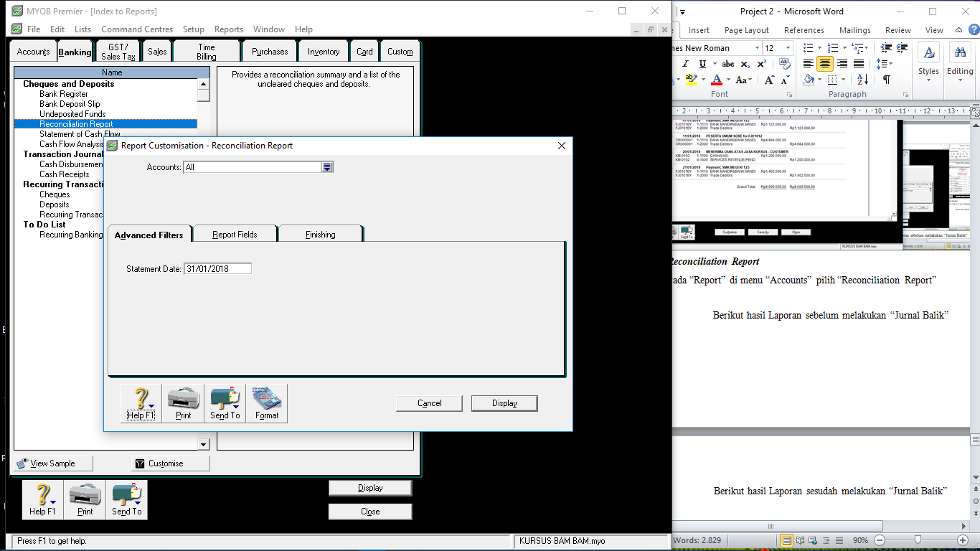The width and height of the screenshot is (980, 551).
Task: Click the Word zoom in plus button
Action: 963,540
